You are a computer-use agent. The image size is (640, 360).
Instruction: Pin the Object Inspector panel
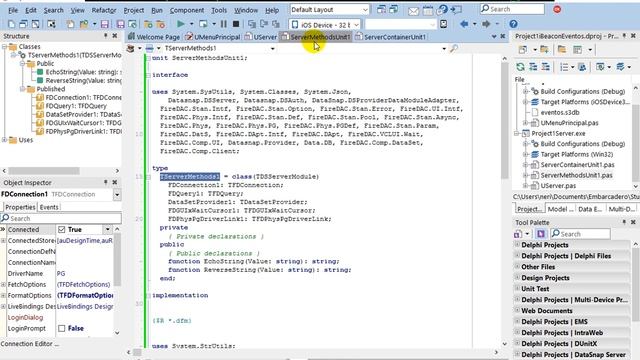[x=105, y=182]
